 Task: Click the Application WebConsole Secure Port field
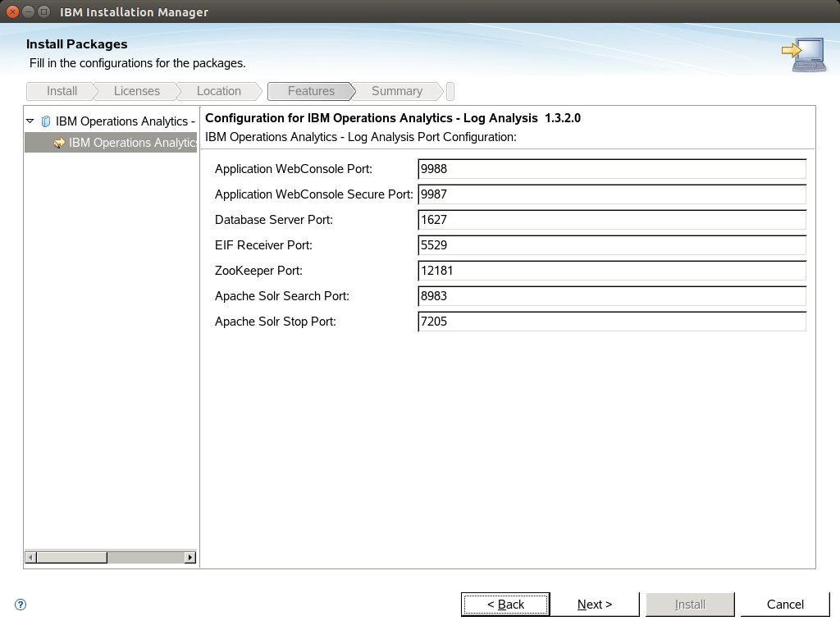click(612, 194)
